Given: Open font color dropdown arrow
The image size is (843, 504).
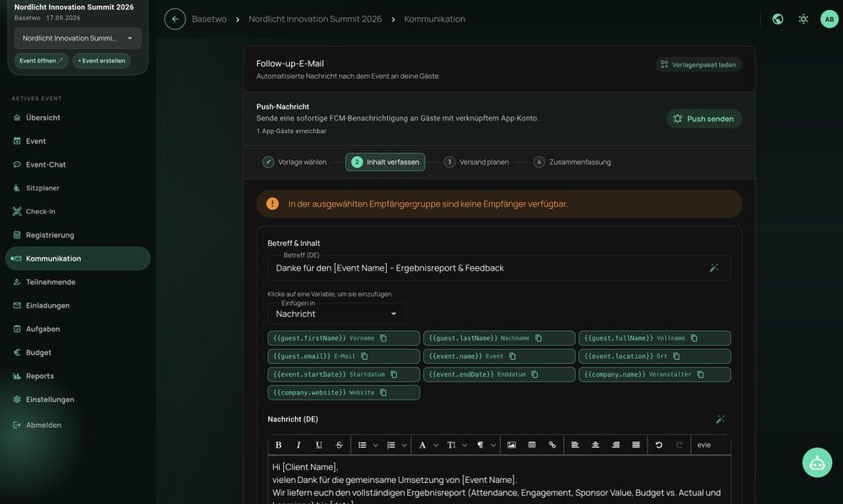Looking at the screenshot, I should (436, 445).
